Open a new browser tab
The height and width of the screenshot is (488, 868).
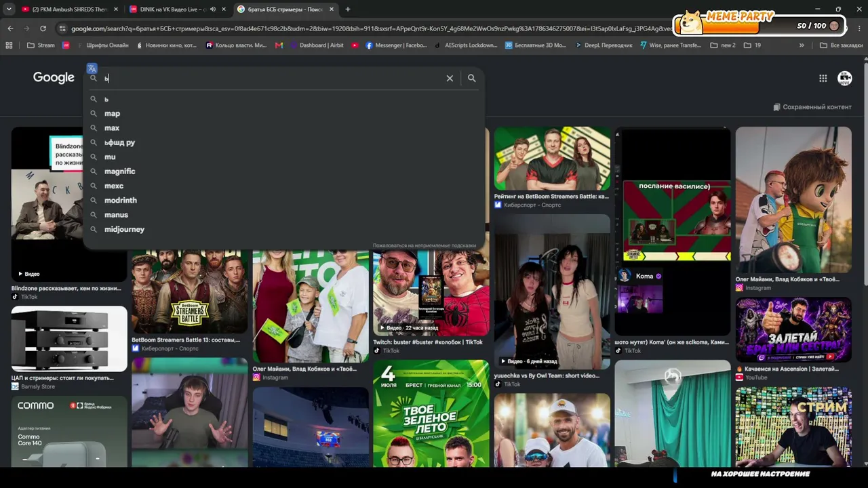348,9
